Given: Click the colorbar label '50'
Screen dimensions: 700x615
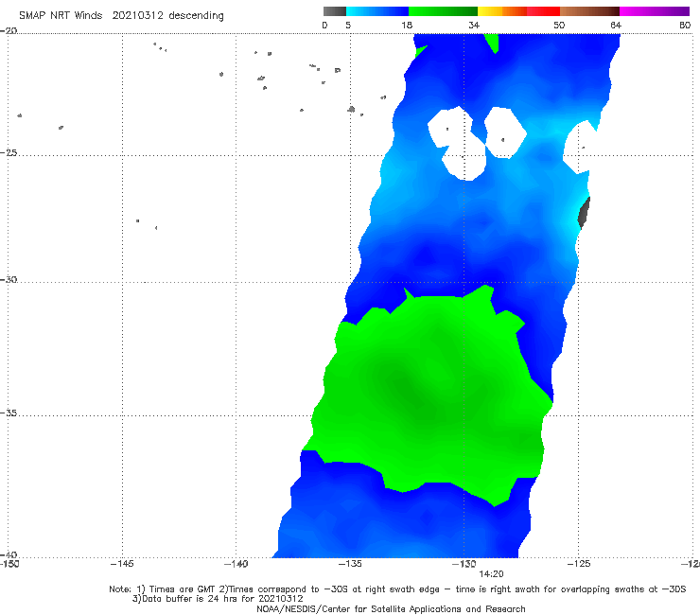Looking at the screenshot, I should (559, 25).
